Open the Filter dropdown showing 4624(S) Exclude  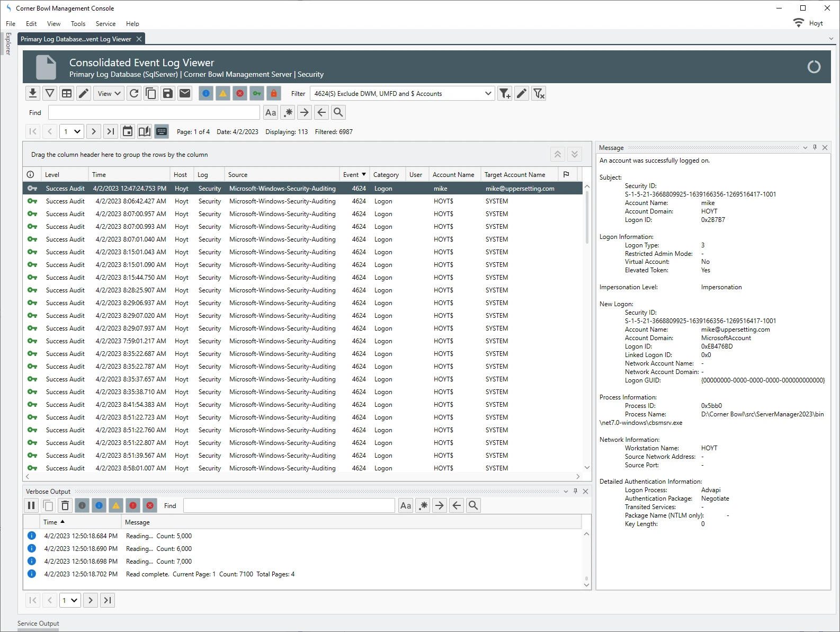[x=403, y=94]
